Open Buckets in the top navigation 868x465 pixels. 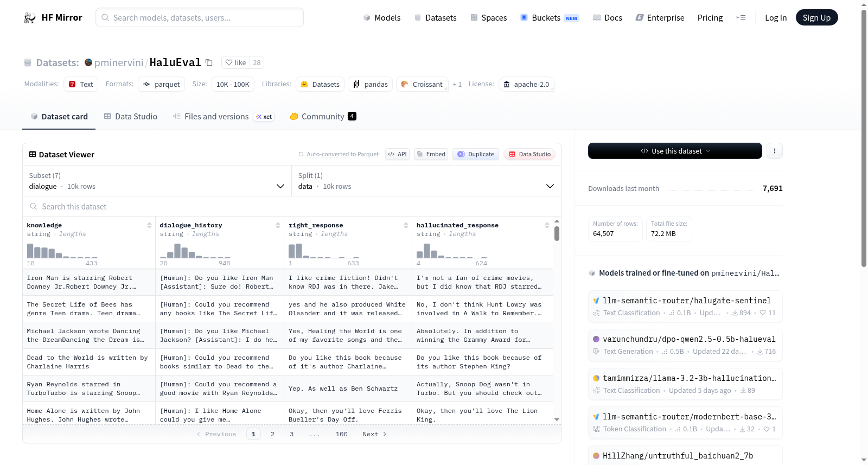click(550, 18)
